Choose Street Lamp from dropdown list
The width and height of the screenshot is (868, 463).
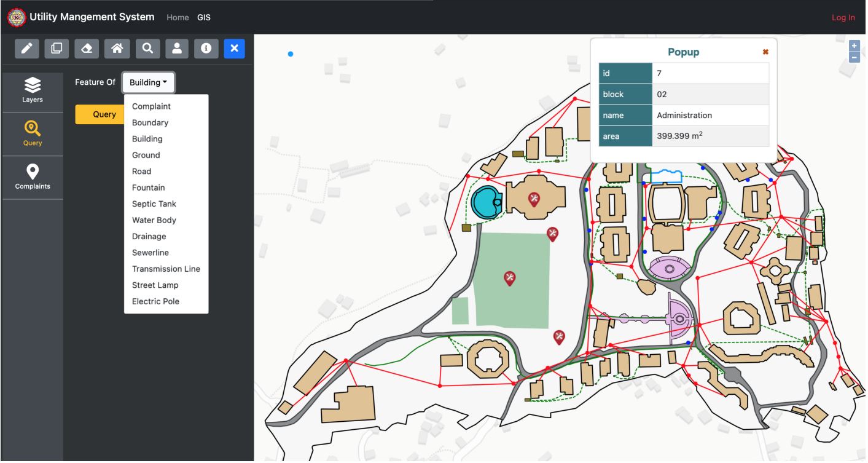[x=155, y=285]
